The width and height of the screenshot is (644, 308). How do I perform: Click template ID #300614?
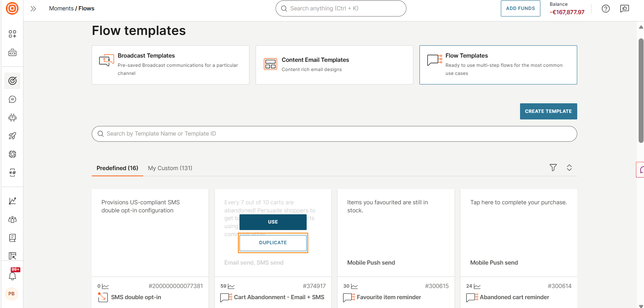pos(560,286)
